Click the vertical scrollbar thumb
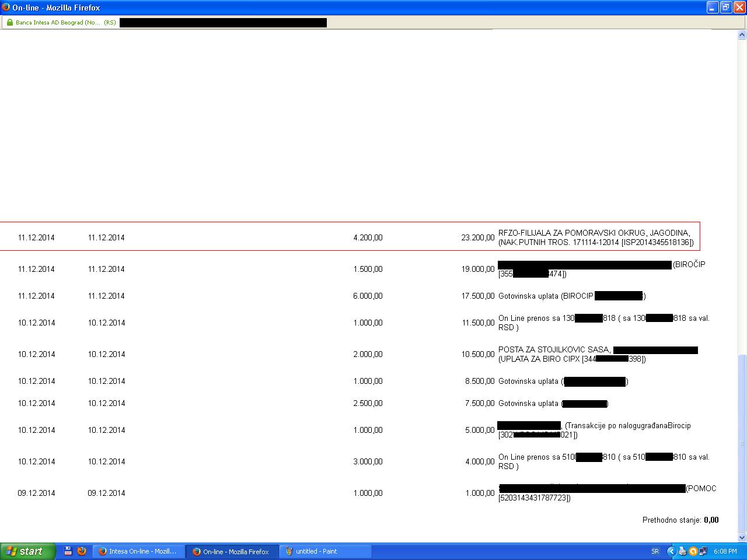 pyautogui.click(x=742, y=443)
